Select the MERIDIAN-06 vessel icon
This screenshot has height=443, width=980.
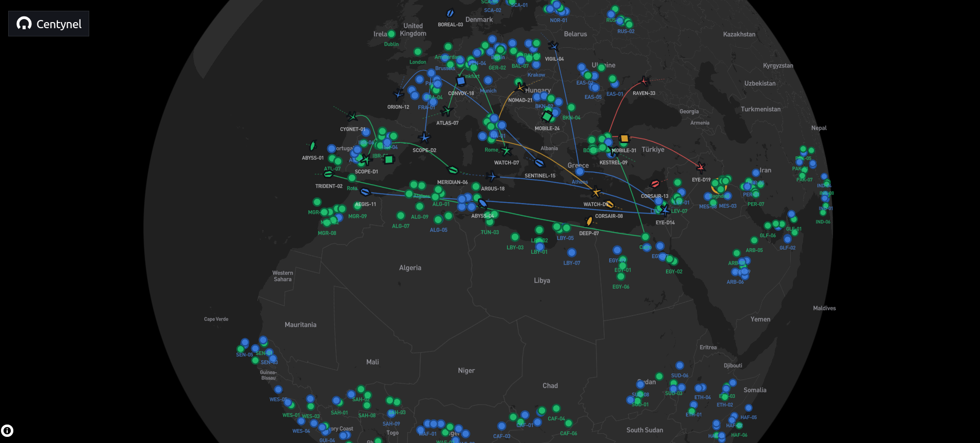453,170
